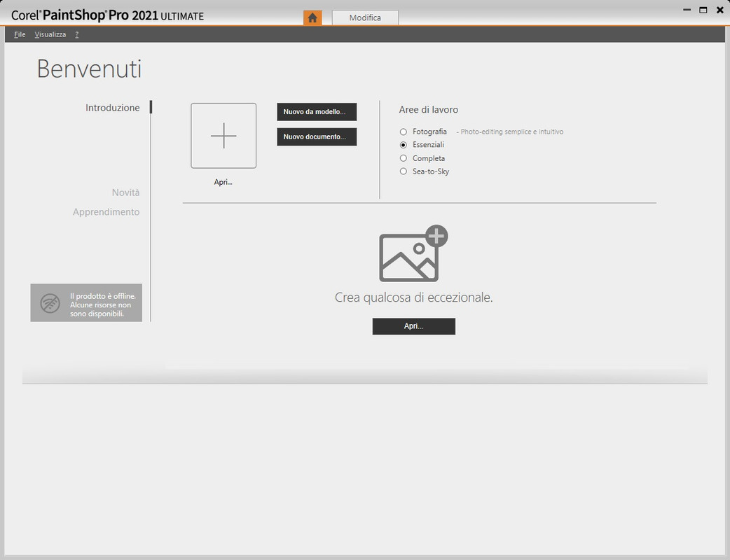
Task: Open the ? help menu
Action: click(77, 34)
